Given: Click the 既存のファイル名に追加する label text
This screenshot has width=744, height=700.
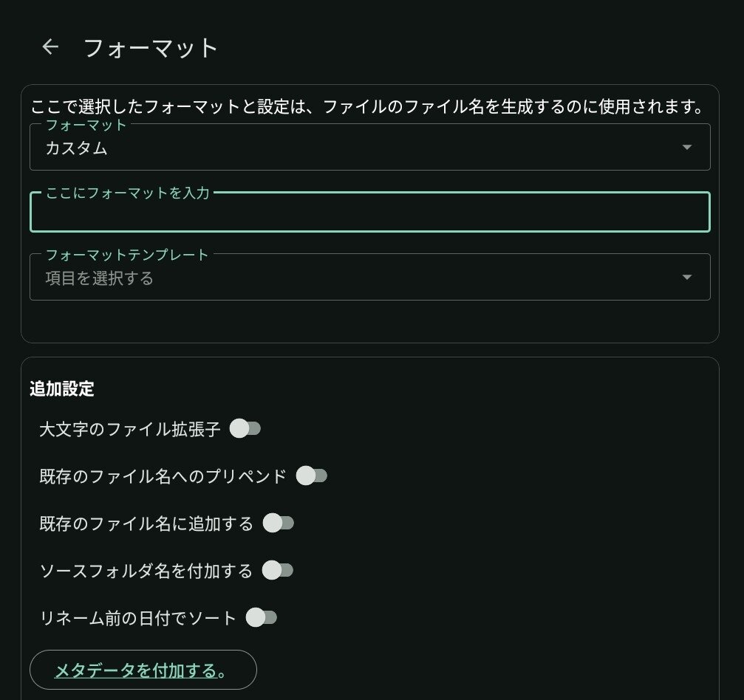Looking at the screenshot, I should pos(146,524).
